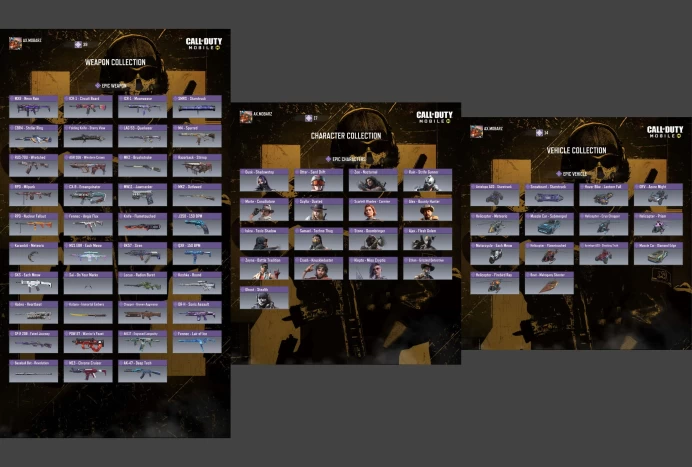This screenshot has height=467, width=692.
Task: Click the Epic Characters diamond icon
Action: pyautogui.click(x=328, y=159)
